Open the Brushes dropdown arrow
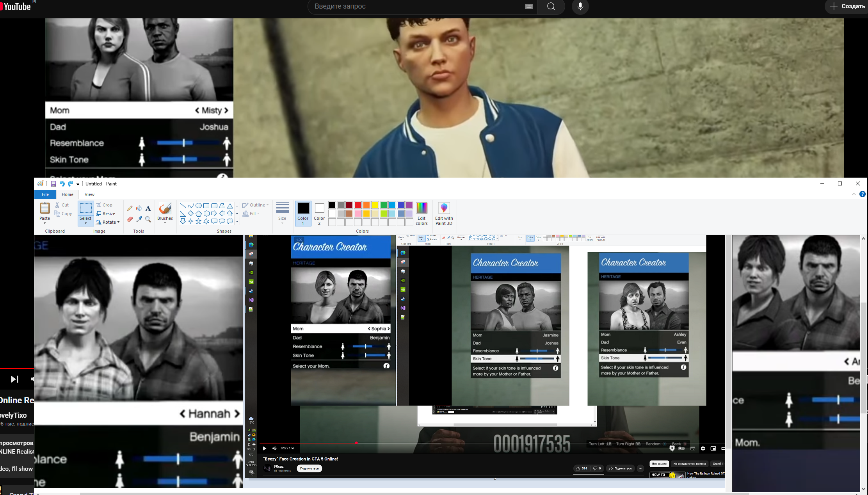 [x=165, y=223]
